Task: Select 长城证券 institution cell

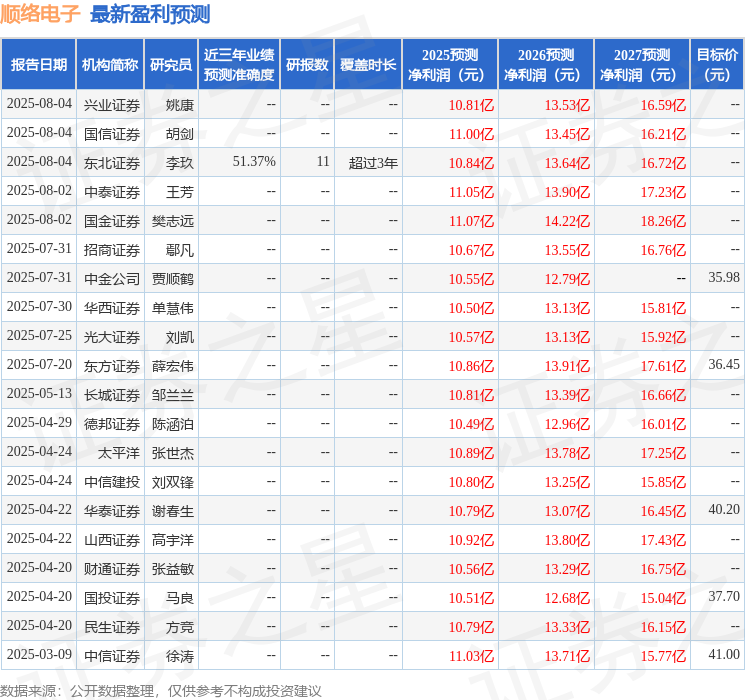Action: click(x=112, y=395)
